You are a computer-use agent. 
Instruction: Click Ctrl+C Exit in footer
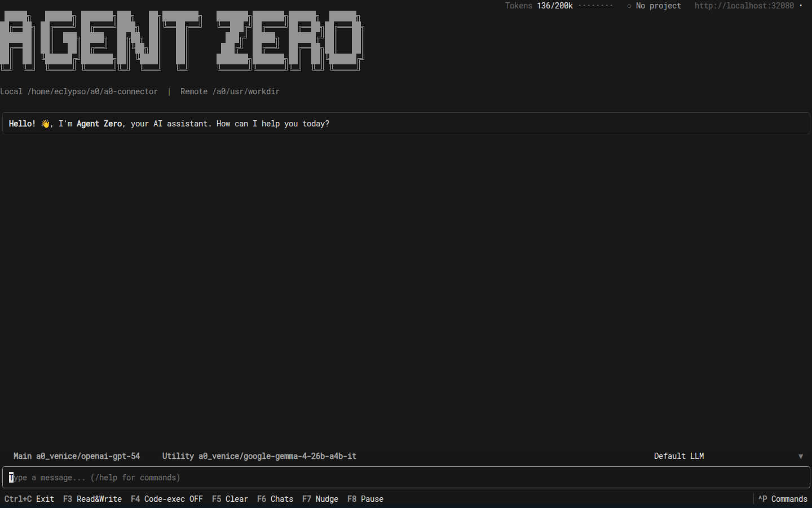click(x=29, y=499)
